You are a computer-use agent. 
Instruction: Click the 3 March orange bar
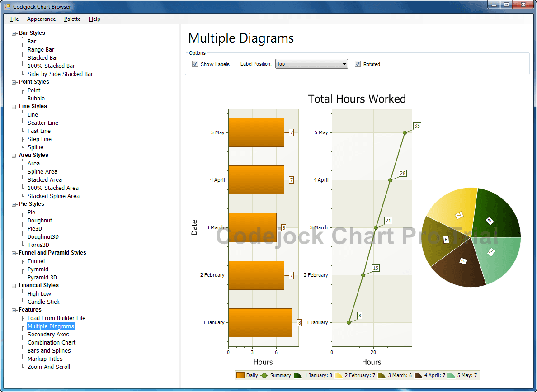click(252, 227)
